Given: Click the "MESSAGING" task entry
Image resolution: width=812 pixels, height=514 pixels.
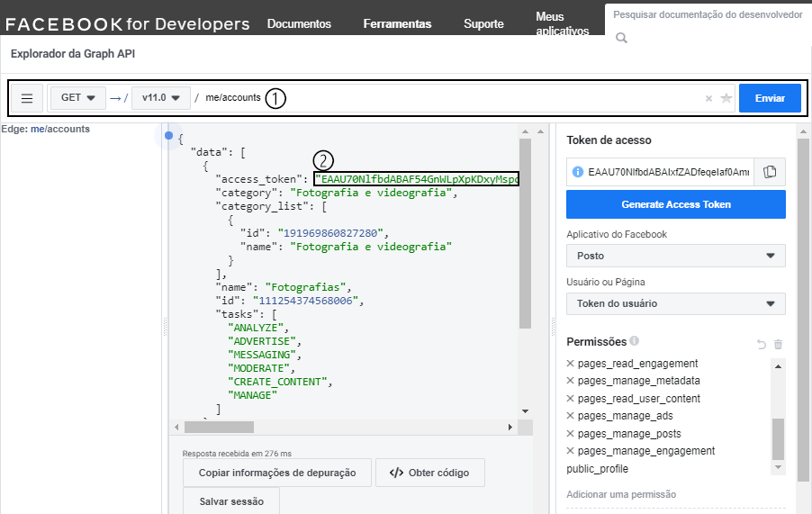Looking at the screenshot, I should point(262,355).
